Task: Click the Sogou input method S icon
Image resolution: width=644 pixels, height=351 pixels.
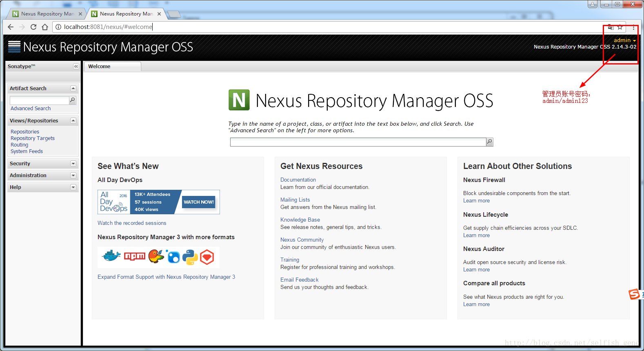Action: [634, 294]
